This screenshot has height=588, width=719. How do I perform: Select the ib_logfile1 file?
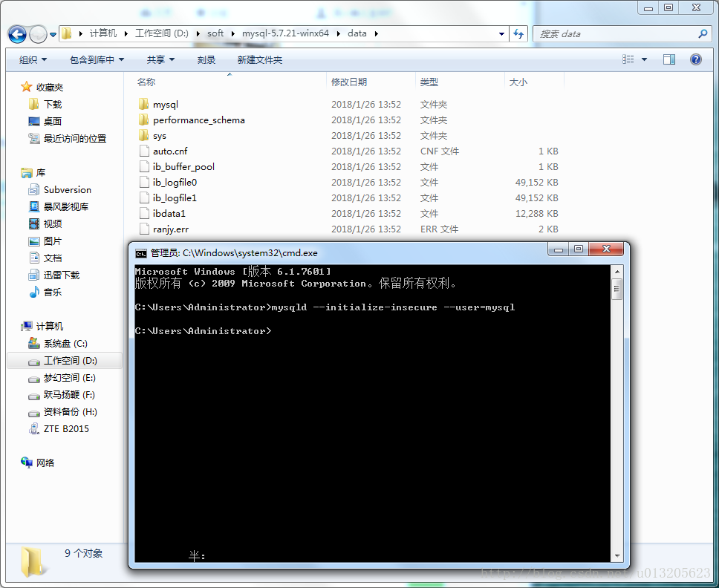click(x=175, y=198)
